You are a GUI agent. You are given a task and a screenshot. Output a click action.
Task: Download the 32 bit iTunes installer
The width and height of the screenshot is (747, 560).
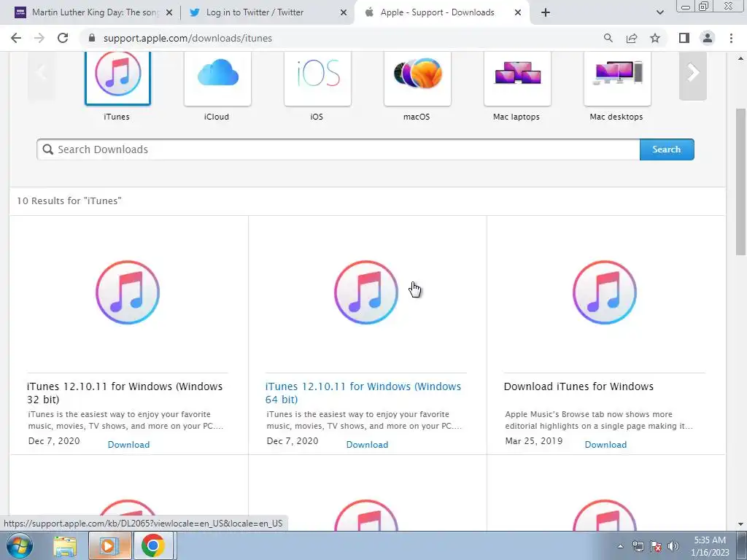coord(128,445)
